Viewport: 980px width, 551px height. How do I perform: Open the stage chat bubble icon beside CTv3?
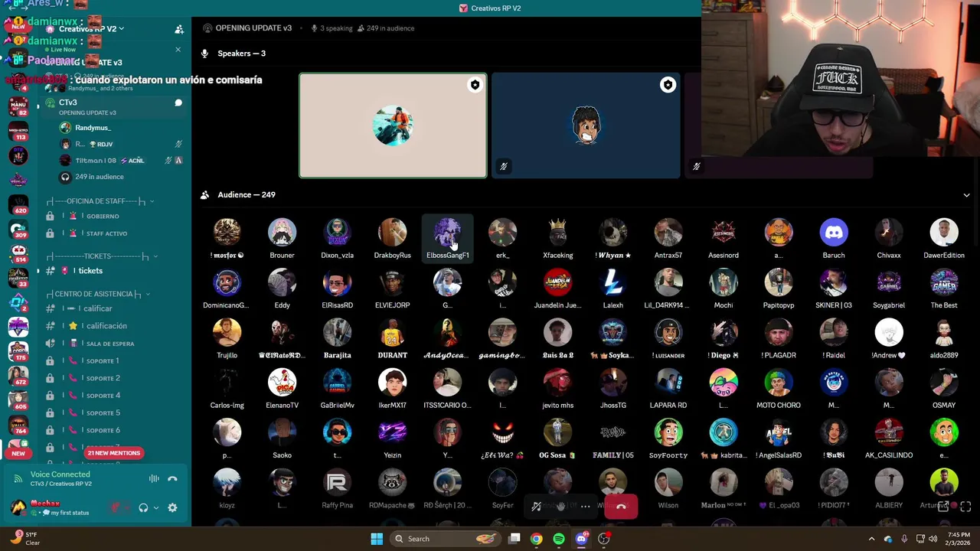coord(178,103)
